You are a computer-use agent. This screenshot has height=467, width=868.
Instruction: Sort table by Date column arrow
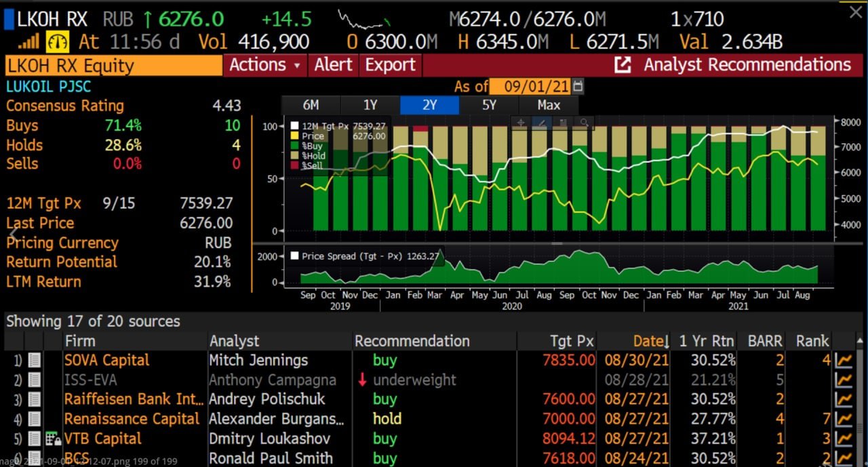[x=665, y=341]
